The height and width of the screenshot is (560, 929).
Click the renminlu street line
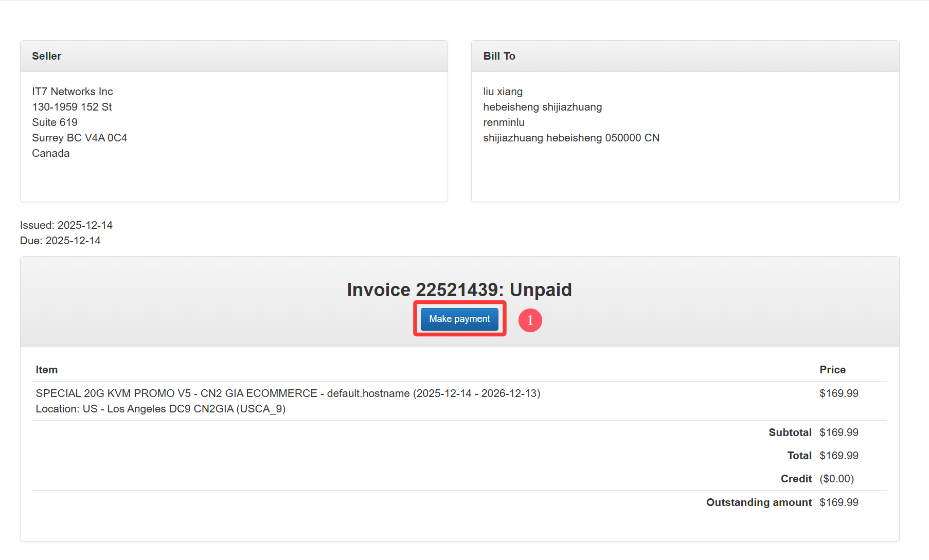point(504,122)
